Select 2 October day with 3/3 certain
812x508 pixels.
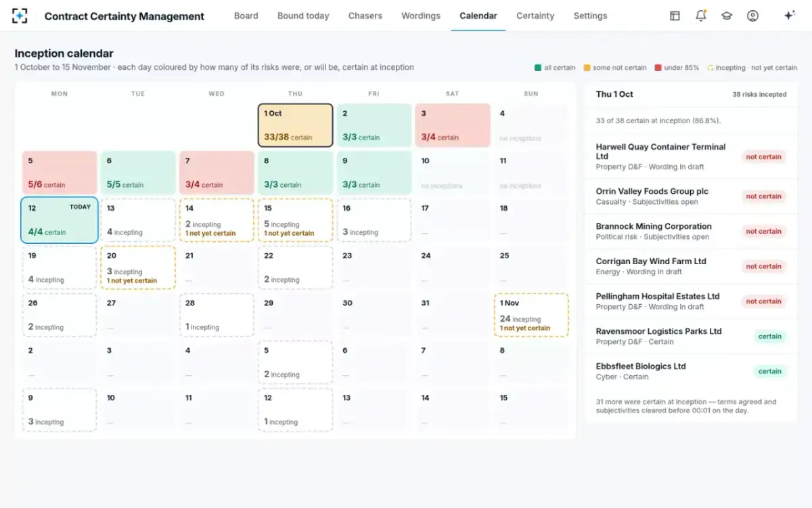374,125
